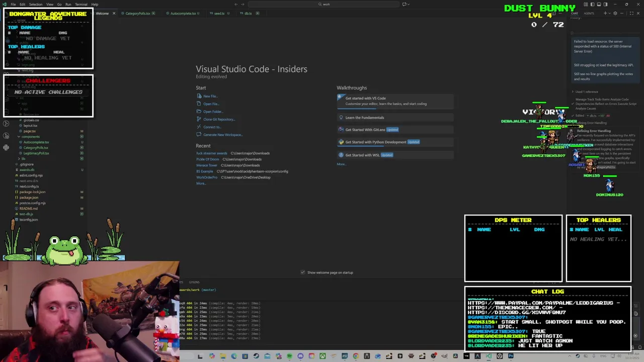Switch to the db.ts tab
The width and height of the screenshot is (644, 362).
(248, 14)
